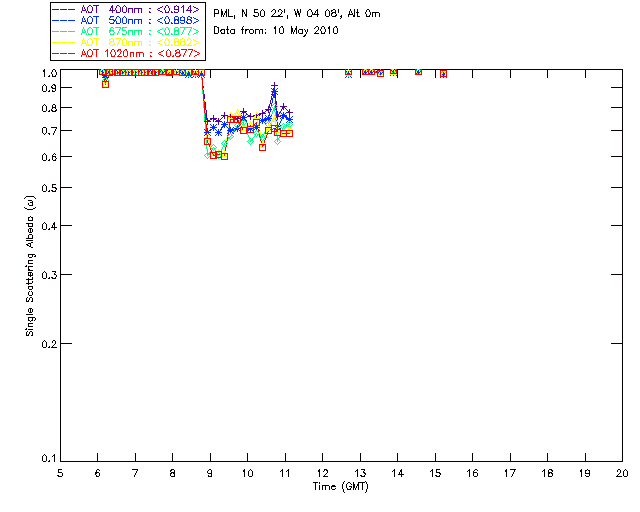Click the AOT 1020nm legend entry

(x=126, y=53)
